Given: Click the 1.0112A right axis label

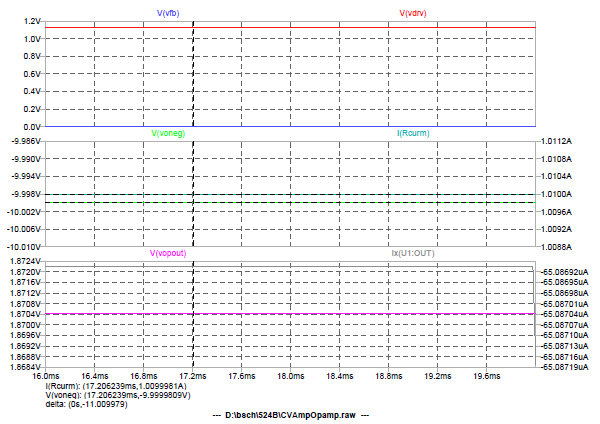Looking at the screenshot, I should (556, 141).
